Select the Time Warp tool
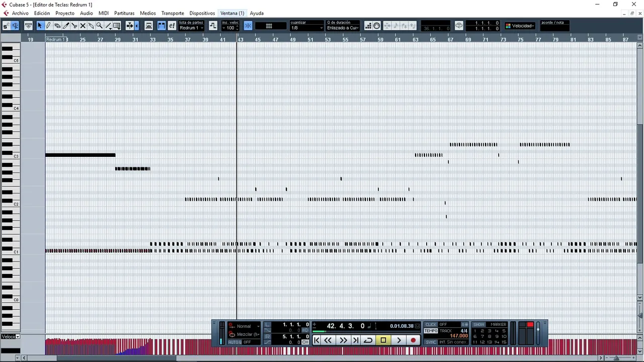Image resolution: width=644 pixels, height=362 pixels. tap(117, 26)
